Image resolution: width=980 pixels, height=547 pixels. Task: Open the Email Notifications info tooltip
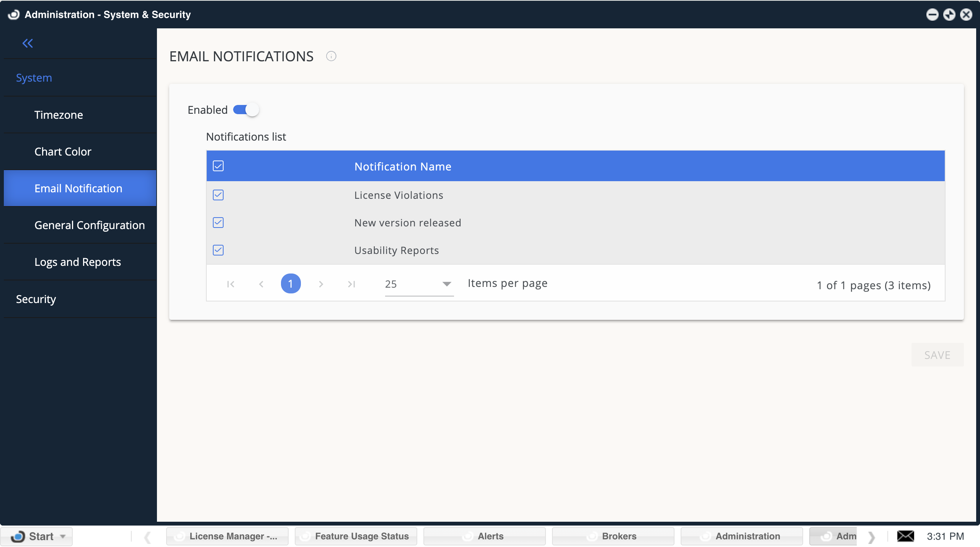(x=331, y=56)
